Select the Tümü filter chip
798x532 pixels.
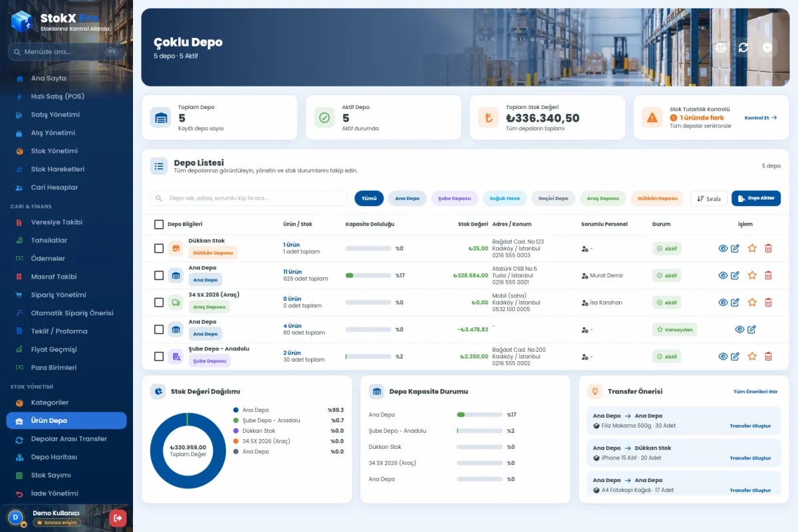click(369, 198)
